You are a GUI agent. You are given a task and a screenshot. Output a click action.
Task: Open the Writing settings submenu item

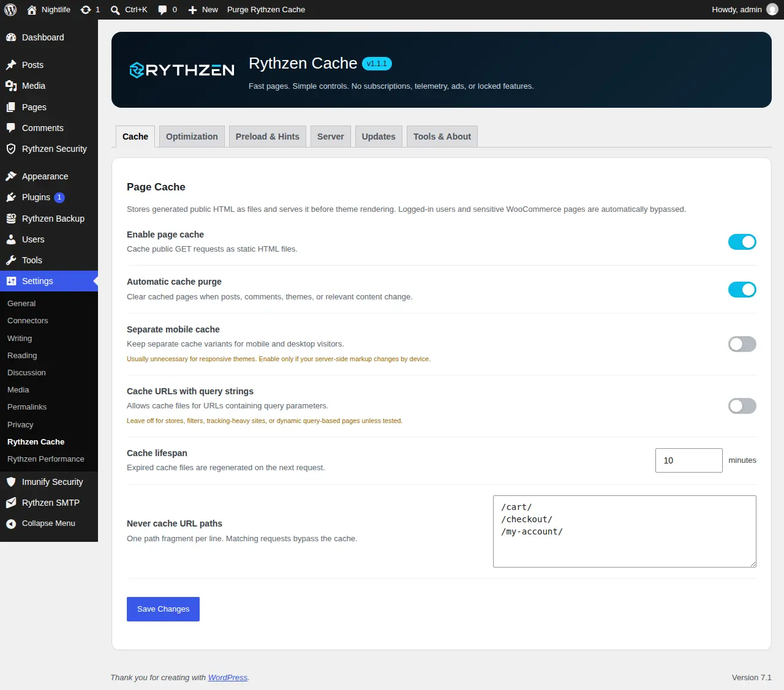[x=20, y=338]
